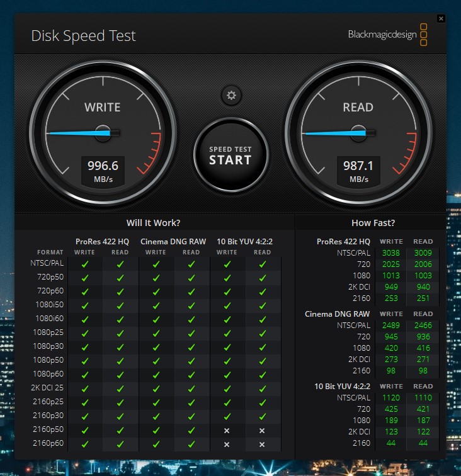This screenshot has width=461, height=476.
Task: Click 10 Bit YUV read checkmark for 1080p25
Action: tap(263, 333)
